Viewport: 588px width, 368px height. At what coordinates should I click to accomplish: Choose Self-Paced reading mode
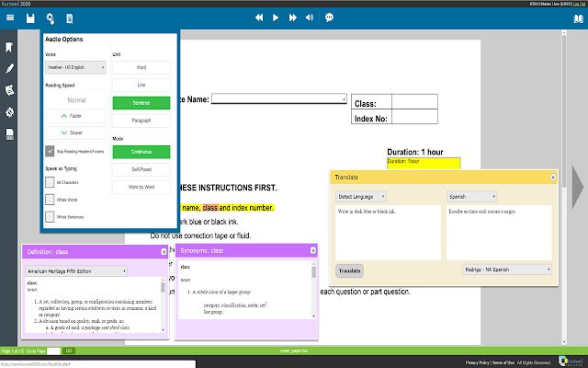[x=141, y=169]
